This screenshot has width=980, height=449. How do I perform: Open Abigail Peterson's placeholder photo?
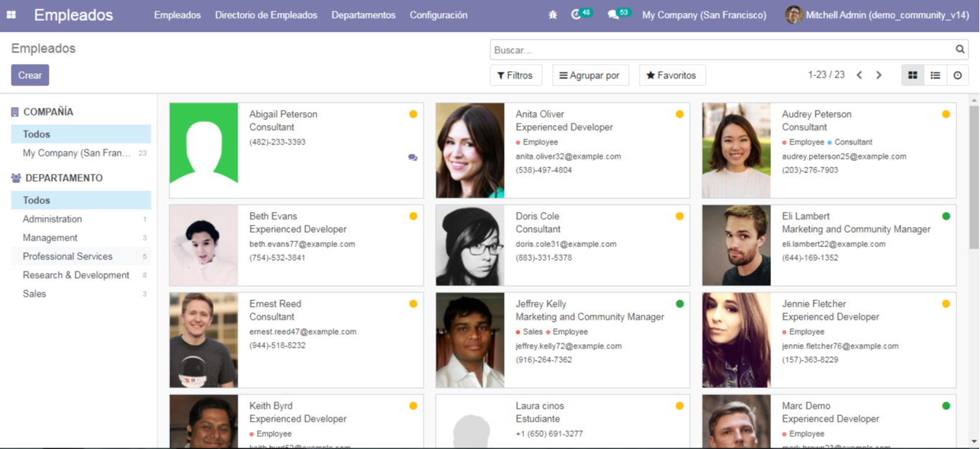(204, 150)
